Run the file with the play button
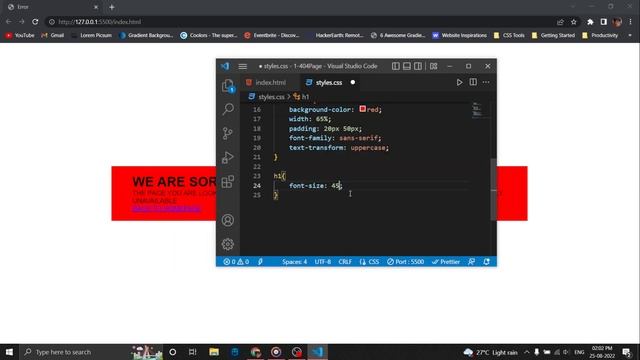 [x=459, y=82]
